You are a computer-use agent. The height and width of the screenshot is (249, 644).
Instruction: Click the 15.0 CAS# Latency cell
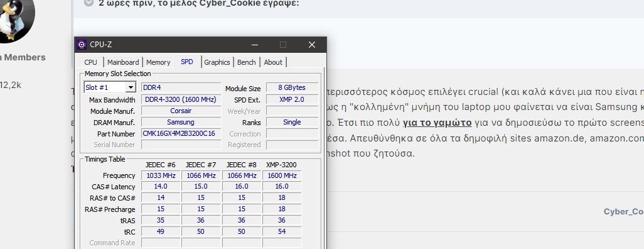[x=201, y=187]
